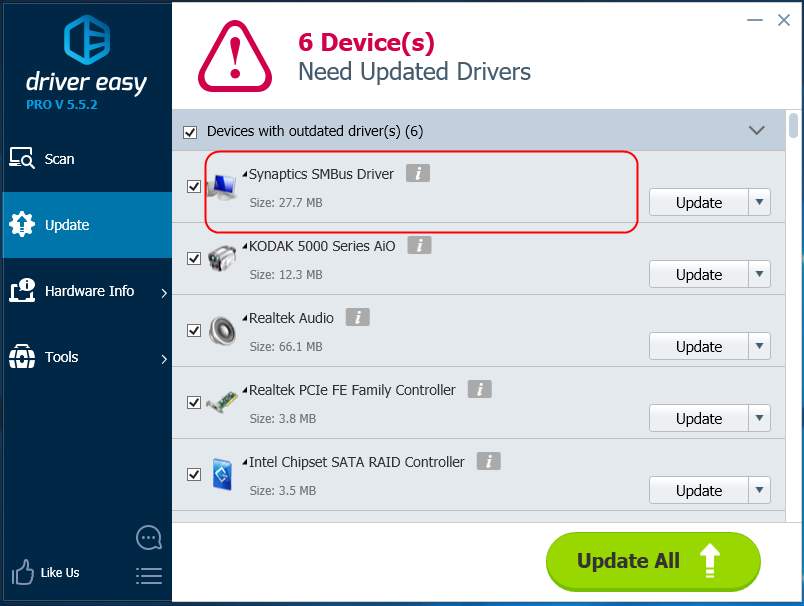Uncheck the Synaptics SMBus Driver checkbox

(x=194, y=186)
